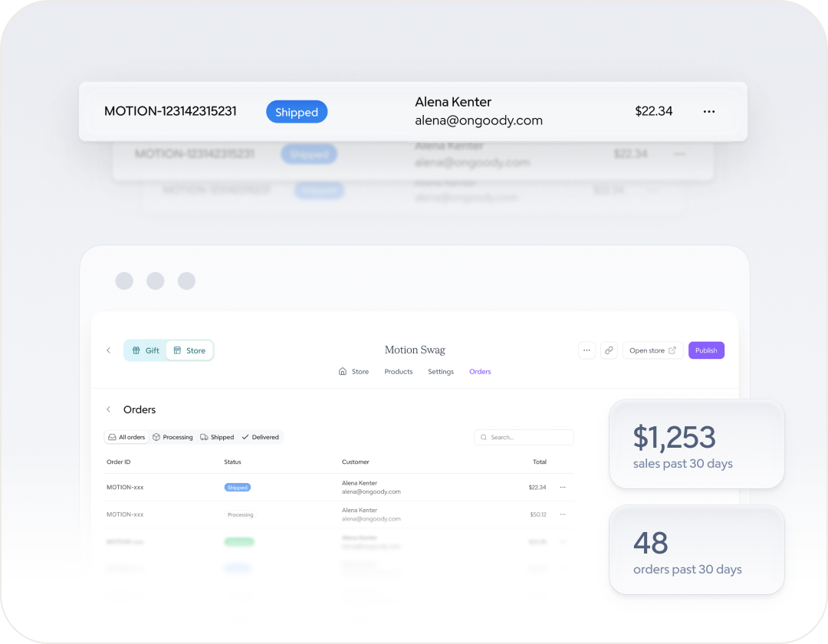The height and width of the screenshot is (644, 828).
Task: Open the Settings tab
Action: pos(441,372)
